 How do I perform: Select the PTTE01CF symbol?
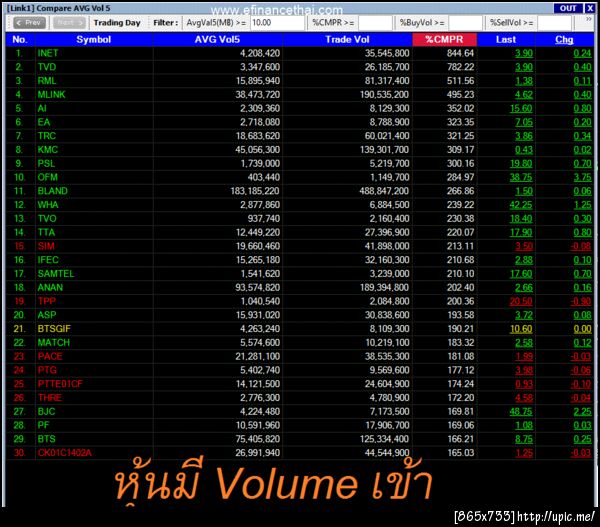click(60, 384)
